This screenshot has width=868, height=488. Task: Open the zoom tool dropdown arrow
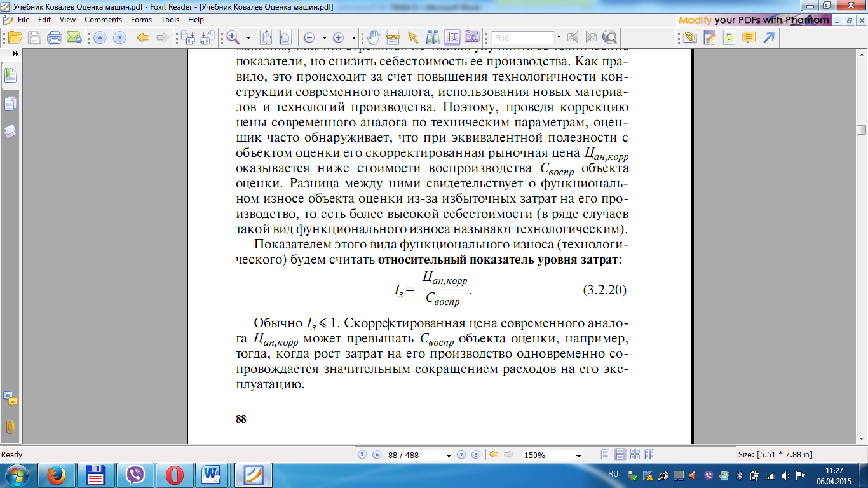pos(248,37)
